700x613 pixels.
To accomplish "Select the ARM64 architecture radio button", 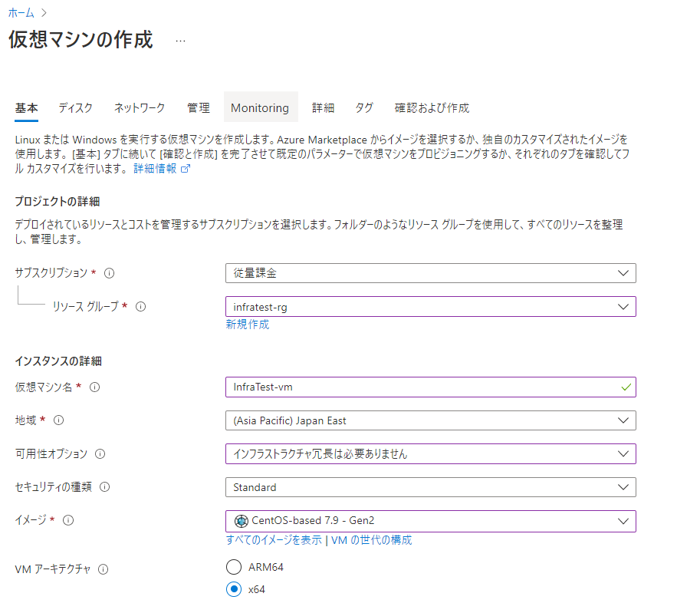I will pos(234,567).
